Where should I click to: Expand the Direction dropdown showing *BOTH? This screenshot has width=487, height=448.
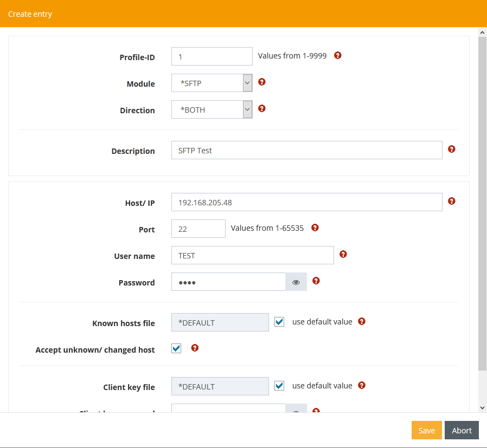pyautogui.click(x=212, y=109)
